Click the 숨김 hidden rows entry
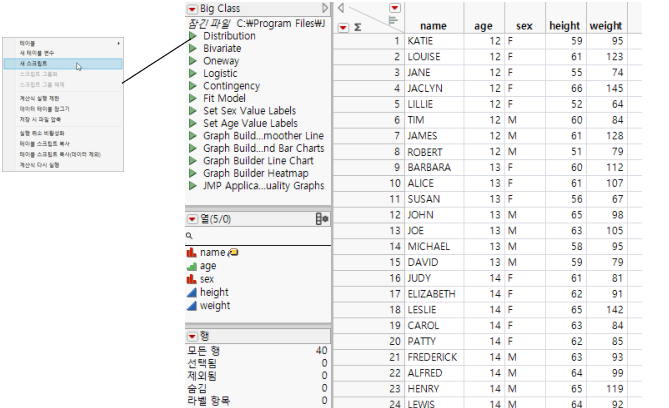 point(257,388)
